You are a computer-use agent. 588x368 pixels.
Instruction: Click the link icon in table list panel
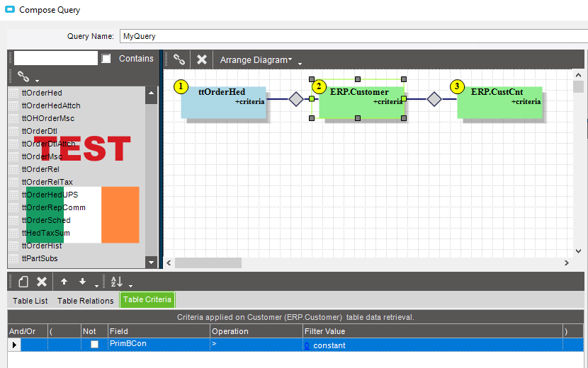click(23, 76)
